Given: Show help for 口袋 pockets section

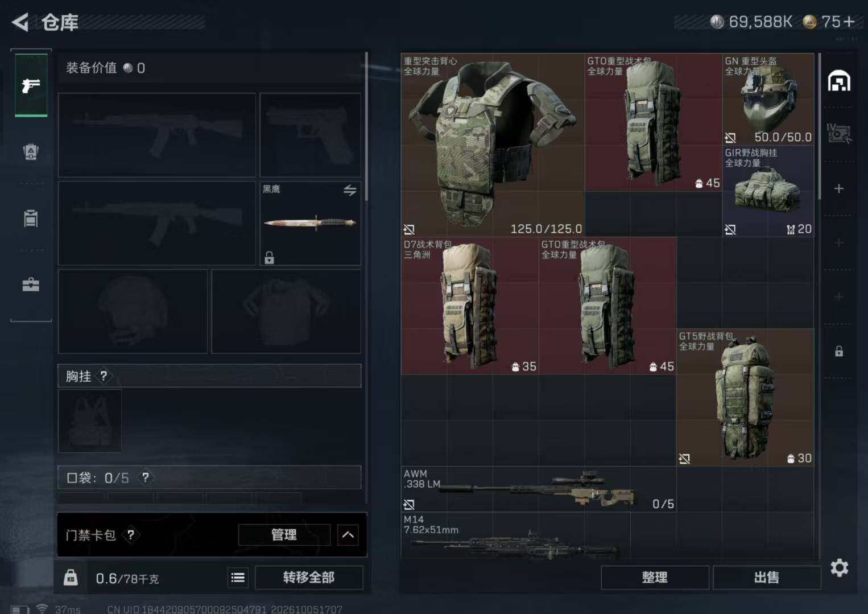Looking at the screenshot, I should click(146, 477).
